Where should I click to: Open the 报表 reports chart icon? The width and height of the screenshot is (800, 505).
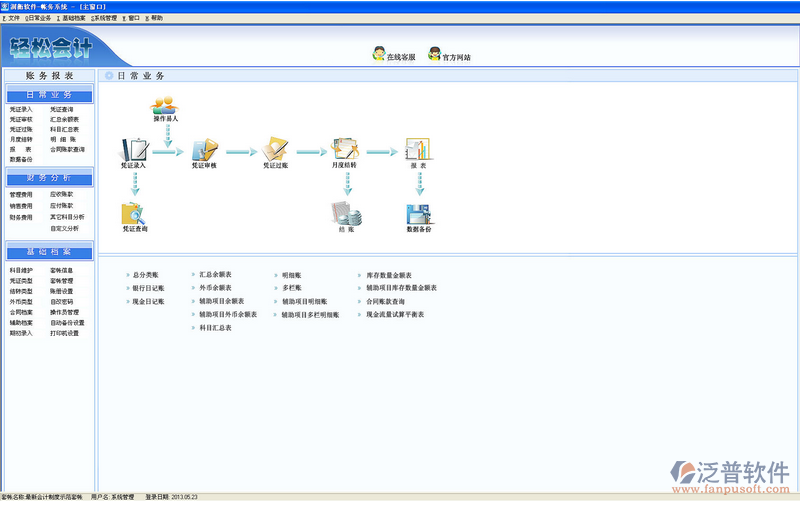pos(418,151)
